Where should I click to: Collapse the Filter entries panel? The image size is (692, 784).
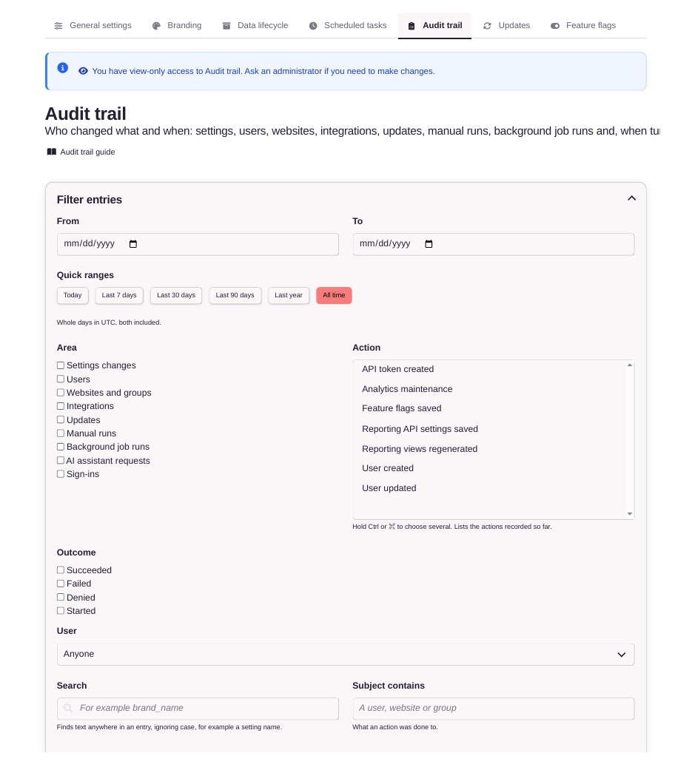pyautogui.click(x=632, y=198)
